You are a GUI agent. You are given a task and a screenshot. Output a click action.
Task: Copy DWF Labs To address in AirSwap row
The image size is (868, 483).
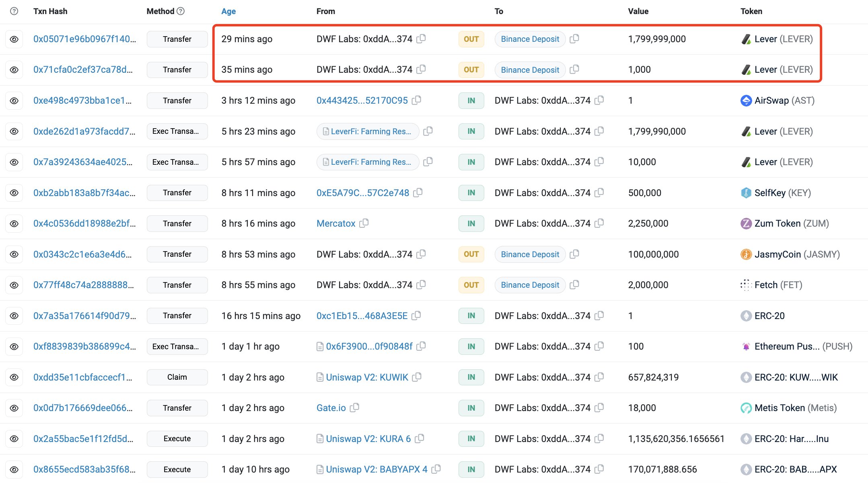[x=599, y=100]
